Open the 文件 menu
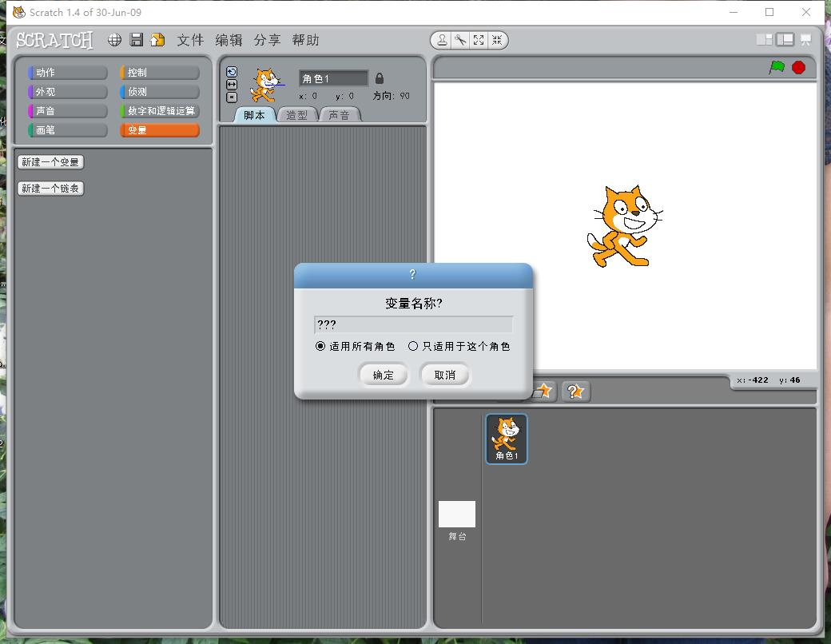The width and height of the screenshot is (831, 644). pyautogui.click(x=190, y=40)
